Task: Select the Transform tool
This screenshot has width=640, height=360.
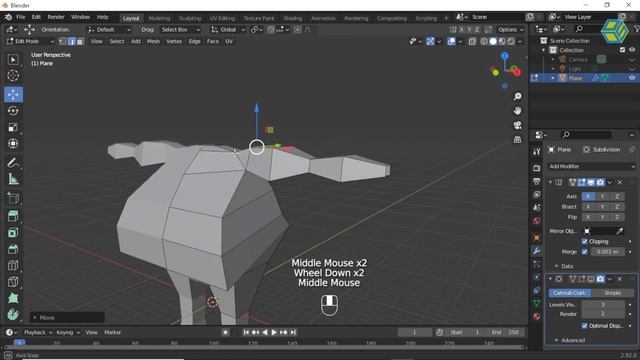Action: click(x=13, y=144)
